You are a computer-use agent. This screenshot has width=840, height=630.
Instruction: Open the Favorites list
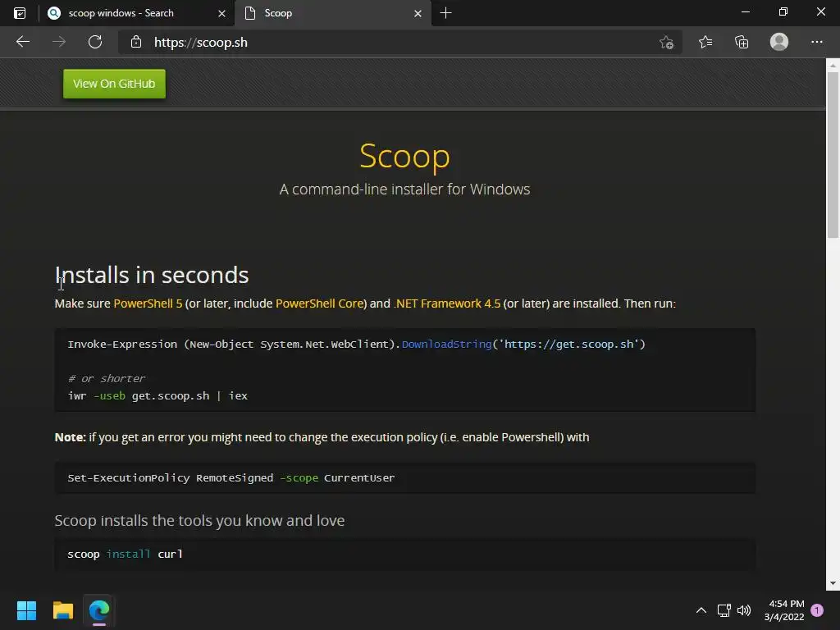point(705,42)
